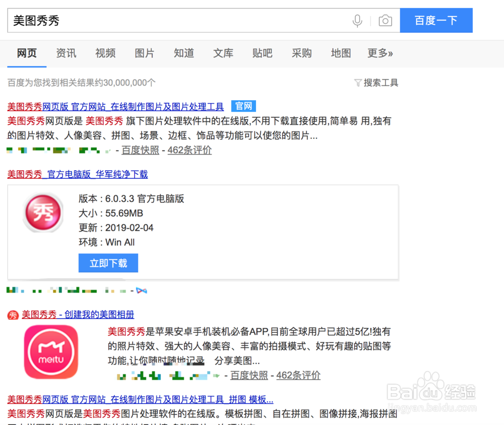
Task: Open 搜索工具 filter options
Action: pos(381,83)
